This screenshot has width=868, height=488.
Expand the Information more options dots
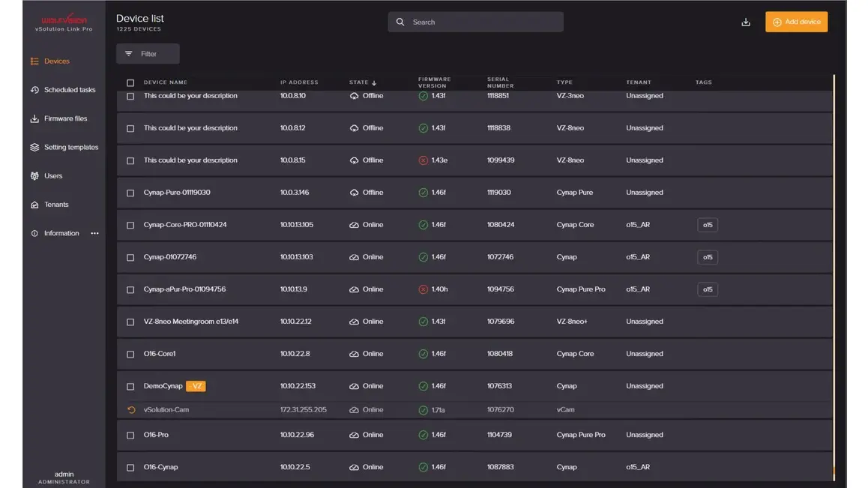[x=94, y=233]
